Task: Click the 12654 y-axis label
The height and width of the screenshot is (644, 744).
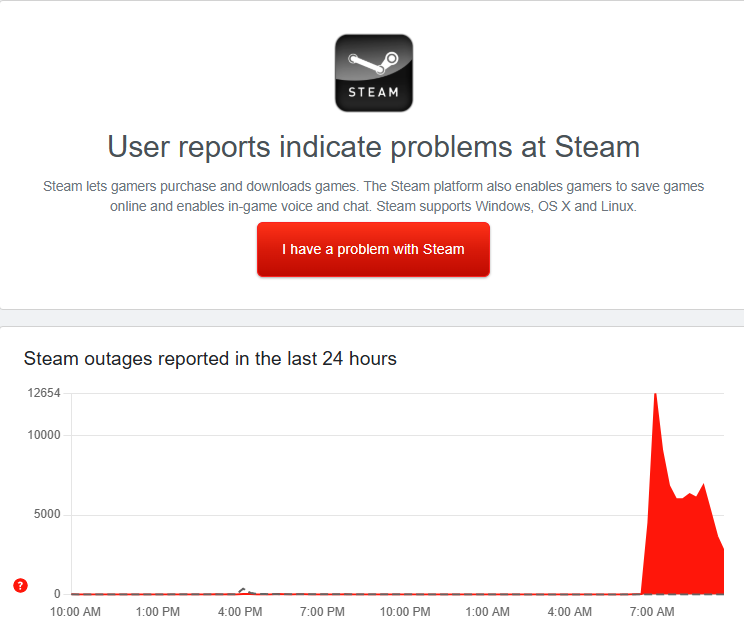Action: point(44,392)
